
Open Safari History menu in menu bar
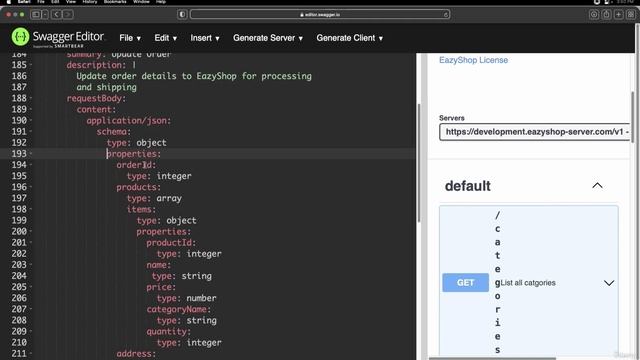click(89, 2)
